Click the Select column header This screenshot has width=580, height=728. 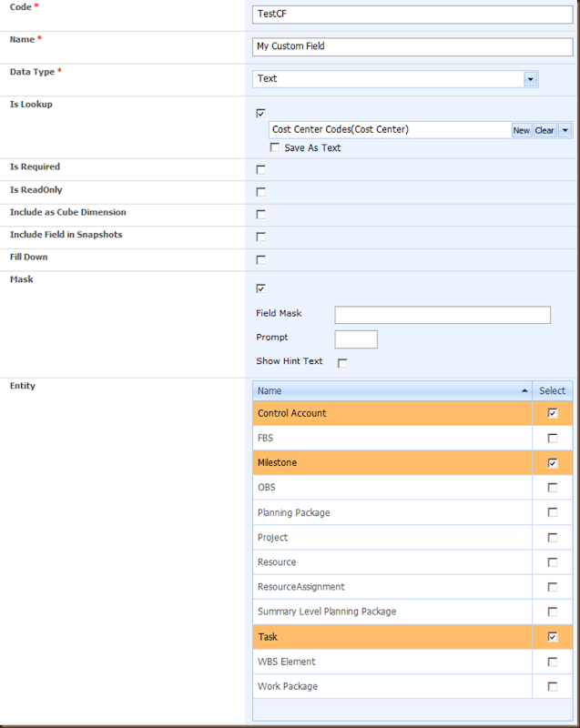pyautogui.click(x=553, y=390)
